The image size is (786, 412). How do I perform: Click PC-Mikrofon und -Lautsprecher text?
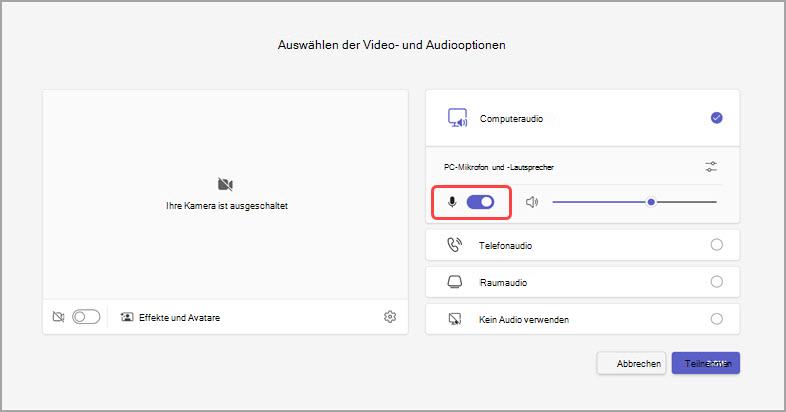(499, 167)
